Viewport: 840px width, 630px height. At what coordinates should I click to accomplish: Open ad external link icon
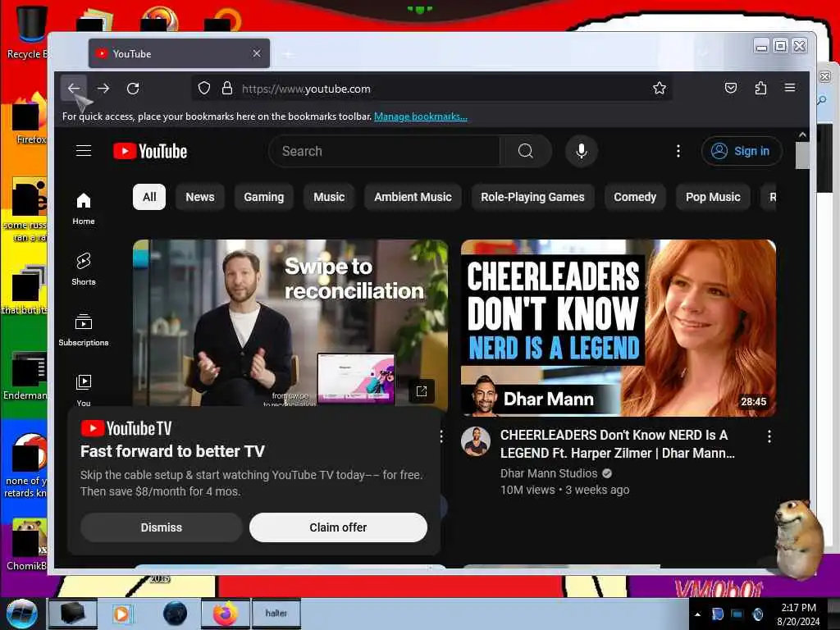point(422,391)
